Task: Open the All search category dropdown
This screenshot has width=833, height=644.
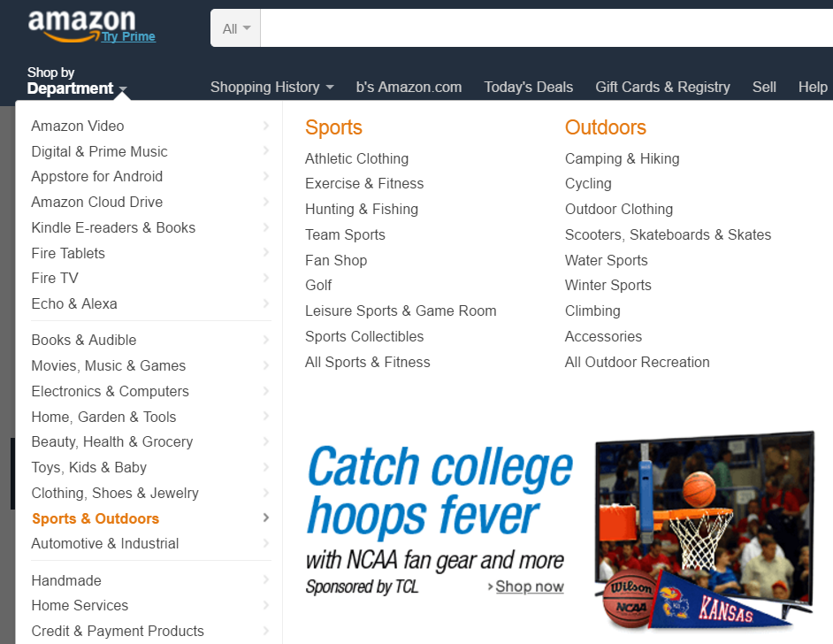Action: tap(236, 28)
